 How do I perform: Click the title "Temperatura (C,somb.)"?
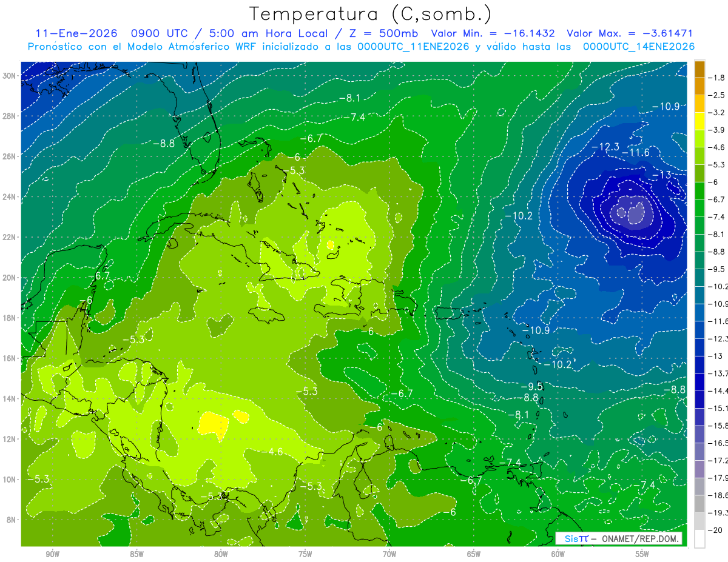[x=370, y=14]
